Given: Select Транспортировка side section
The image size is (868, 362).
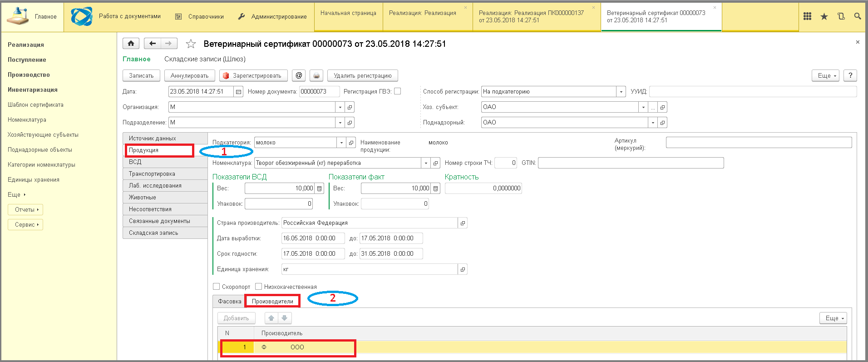Looking at the screenshot, I should pyautogui.click(x=165, y=174).
